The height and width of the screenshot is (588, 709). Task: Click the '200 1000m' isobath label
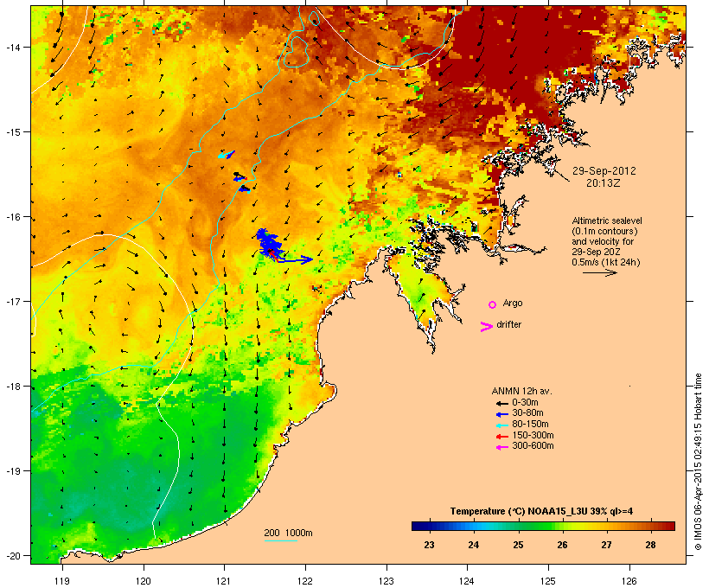tap(288, 533)
